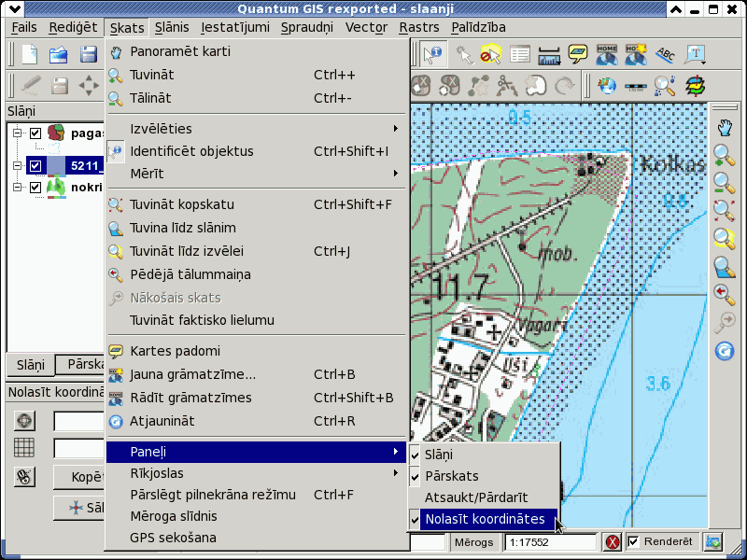The height and width of the screenshot is (560, 747).
Task: Click the scale bar plugin icon
Action: [636, 87]
